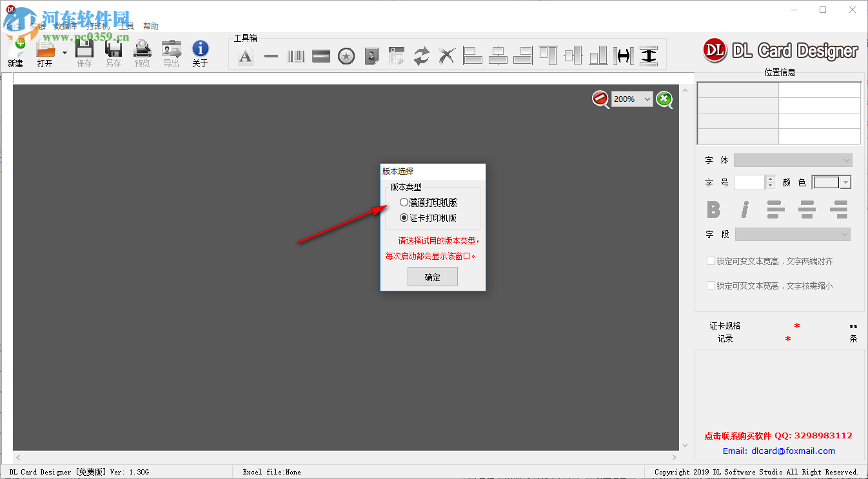This screenshot has width=868, height=479.
Task: Click the delete elements X tool
Action: point(447,55)
